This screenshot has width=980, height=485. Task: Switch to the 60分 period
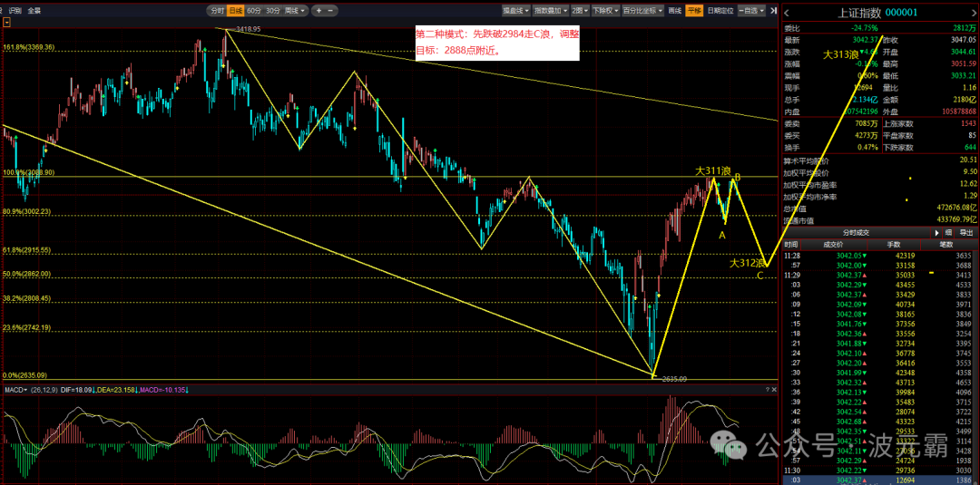pyautogui.click(x=253, y=11)
